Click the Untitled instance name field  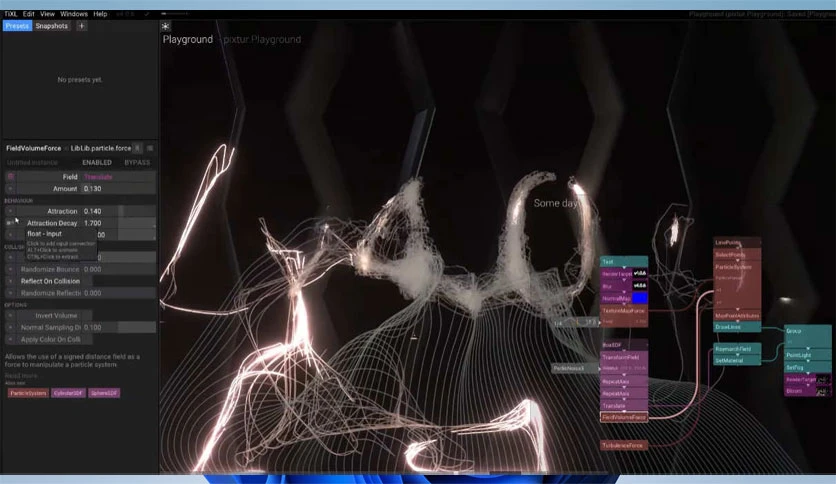tap(32, 163)
